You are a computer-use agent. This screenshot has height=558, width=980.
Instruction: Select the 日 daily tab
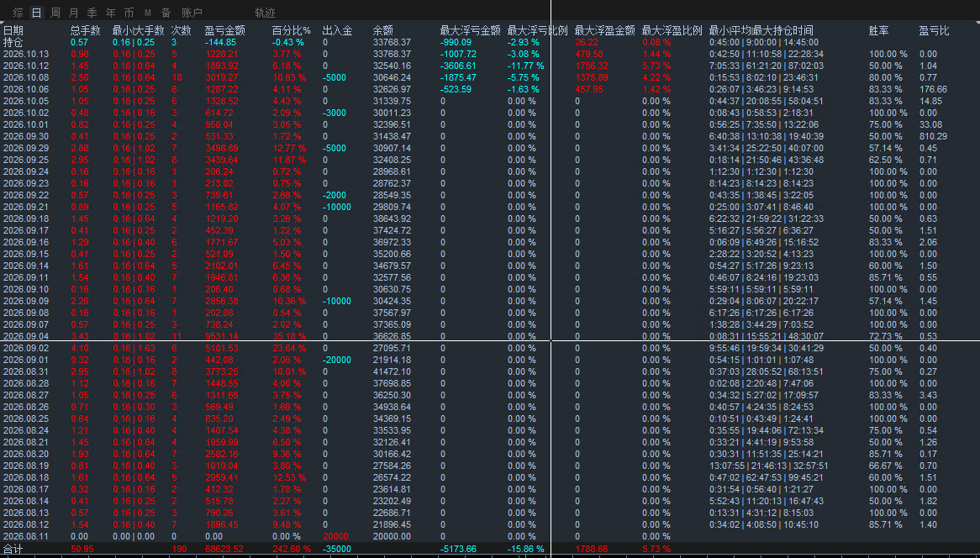coord(37,13)
